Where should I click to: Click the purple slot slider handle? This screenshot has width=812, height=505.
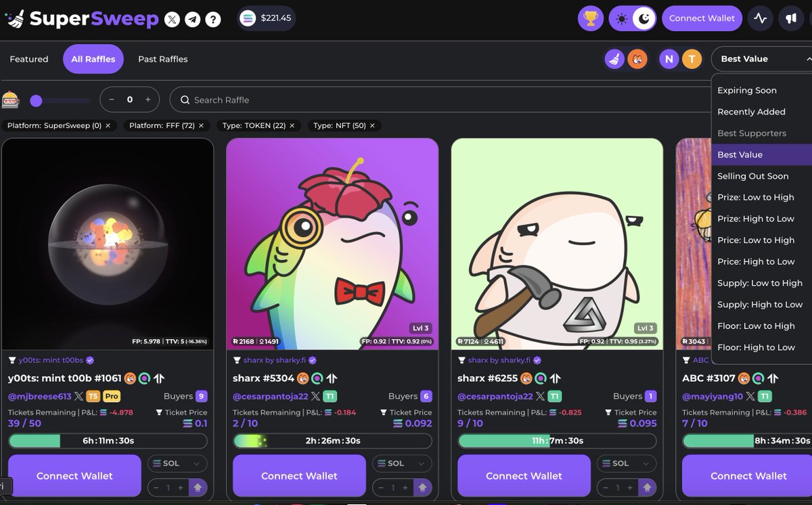click(36, 100)
